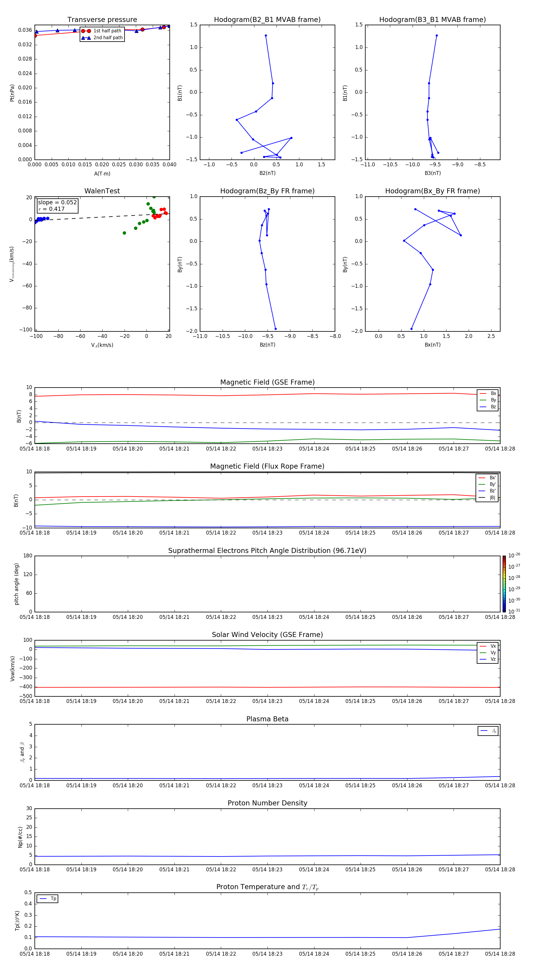535x980 pixels.
Task: Click the Vz entry in velocity legend
Action: coord(493,659)
